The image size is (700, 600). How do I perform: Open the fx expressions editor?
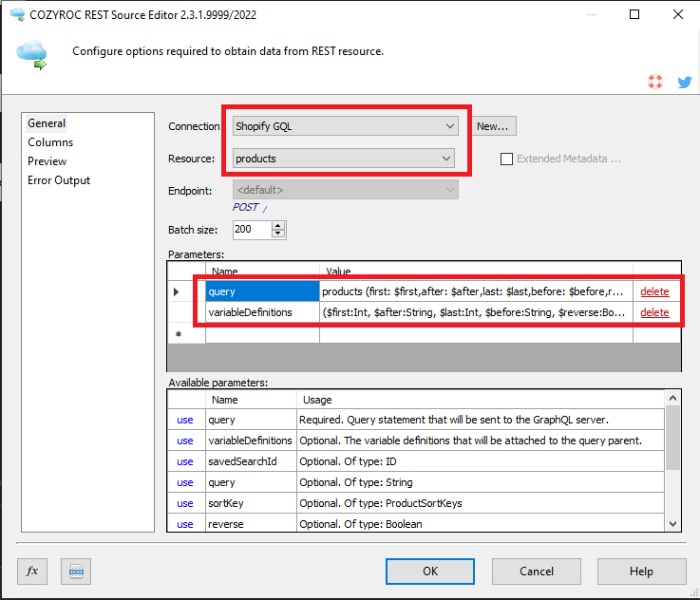pos(32,571)
